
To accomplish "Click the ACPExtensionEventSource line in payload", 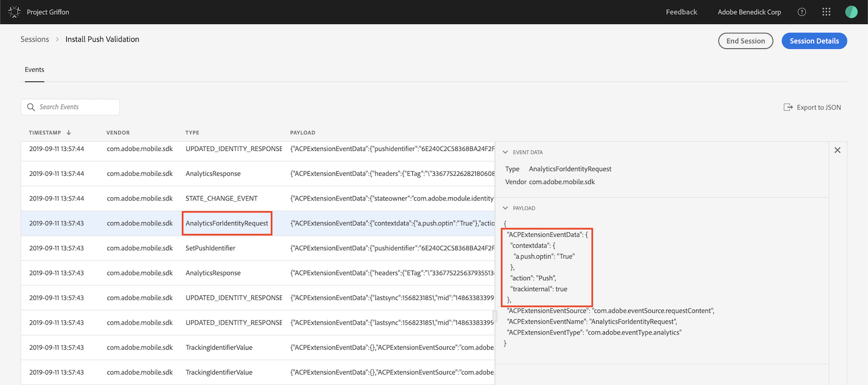I will pos(611,311).
